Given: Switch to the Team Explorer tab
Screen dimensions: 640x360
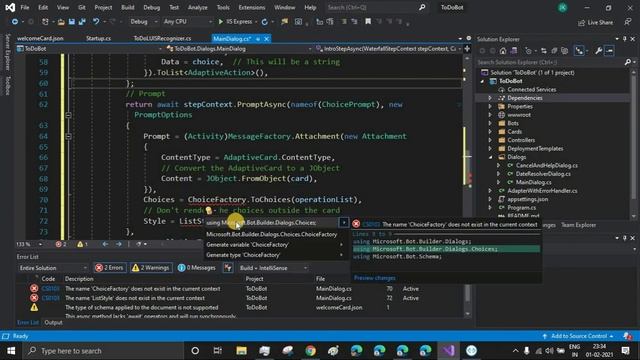Looking at the screenshot, I should [x=578, y=225].
